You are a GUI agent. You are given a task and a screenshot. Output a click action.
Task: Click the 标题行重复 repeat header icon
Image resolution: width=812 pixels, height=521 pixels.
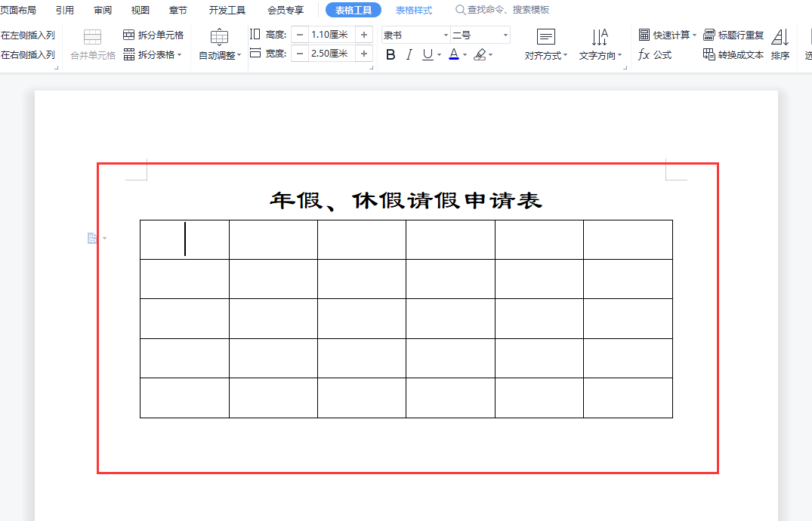pyautogui.click(x=733, y=33)
